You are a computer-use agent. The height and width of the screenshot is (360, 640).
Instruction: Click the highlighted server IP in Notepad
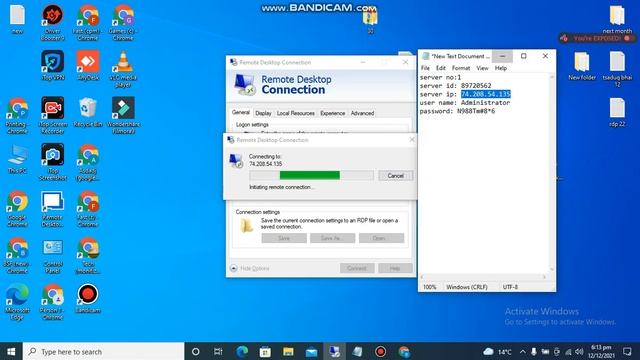[486, 94]
